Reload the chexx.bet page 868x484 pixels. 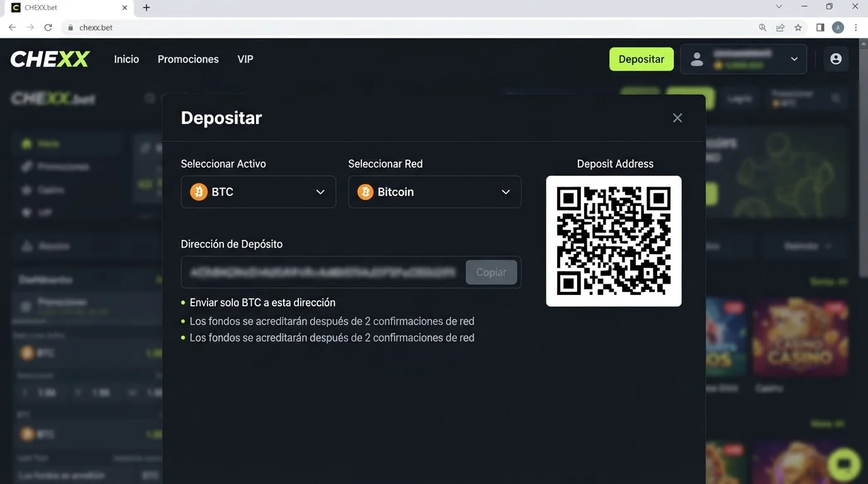[x=48, y=28]
